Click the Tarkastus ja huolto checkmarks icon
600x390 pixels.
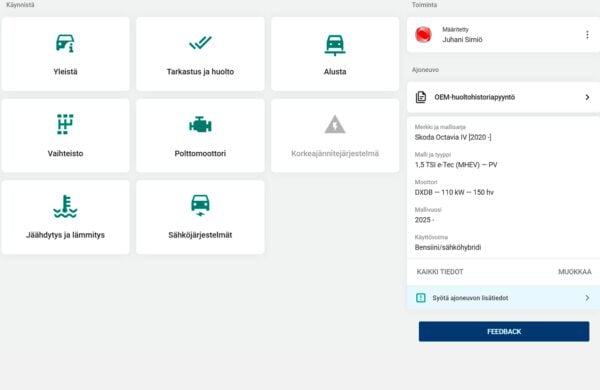200,42
